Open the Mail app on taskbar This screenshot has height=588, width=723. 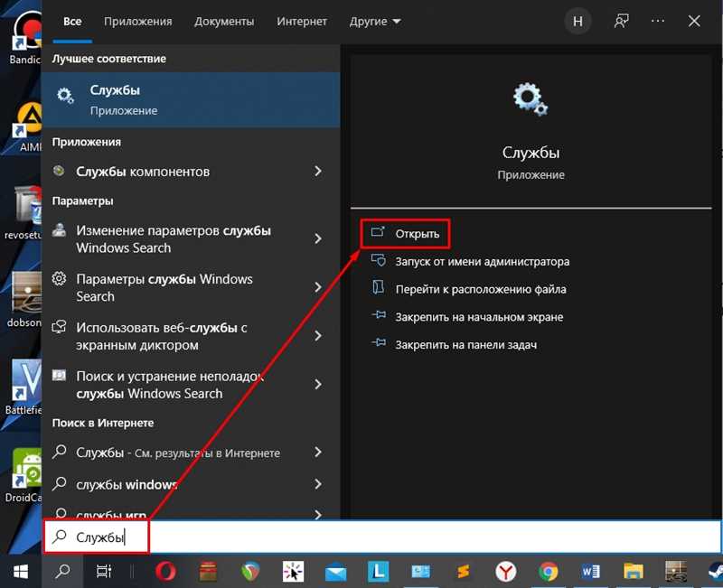point(335,574)
